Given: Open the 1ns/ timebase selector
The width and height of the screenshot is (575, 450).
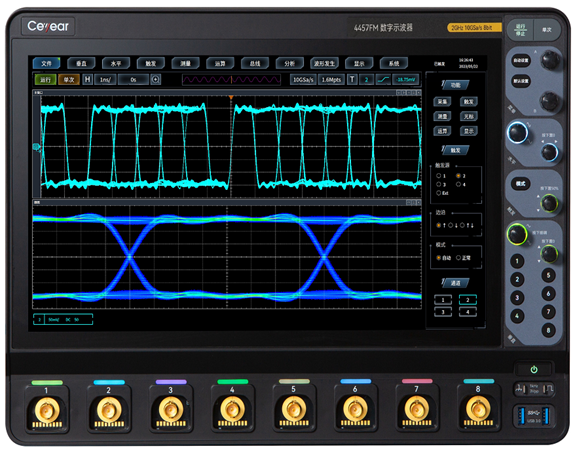Looking at the screenshot, I should [x=105, y=79].
